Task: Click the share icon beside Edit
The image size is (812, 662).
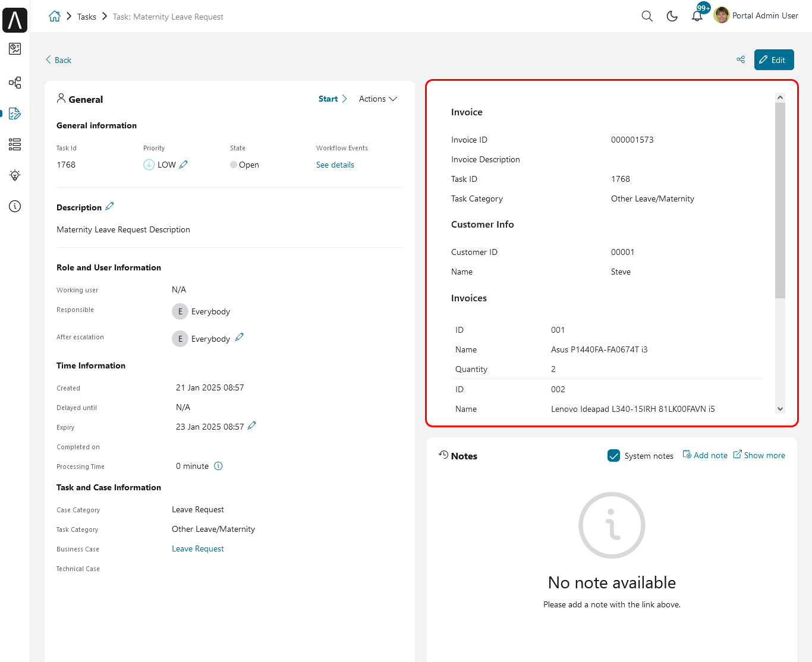Action: (741, 59)
